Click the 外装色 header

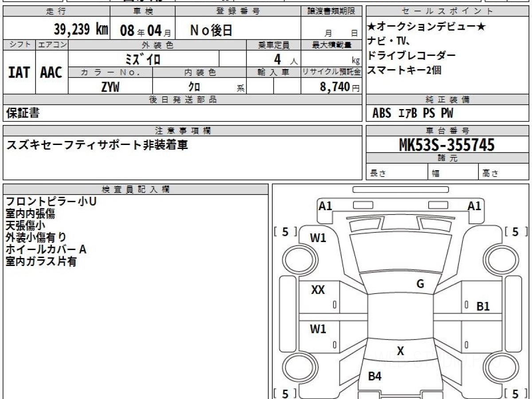pyautogui.click(x=157, y=45)
